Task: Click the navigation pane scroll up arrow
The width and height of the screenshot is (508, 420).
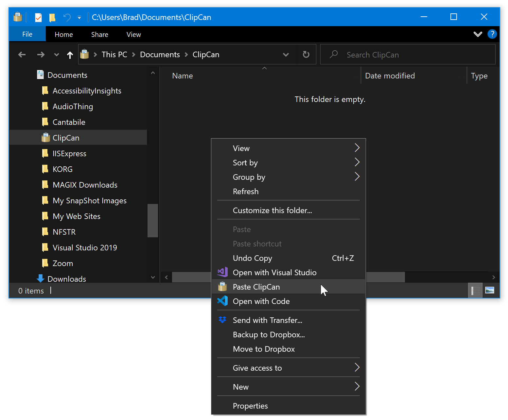Action: point(153,73)
